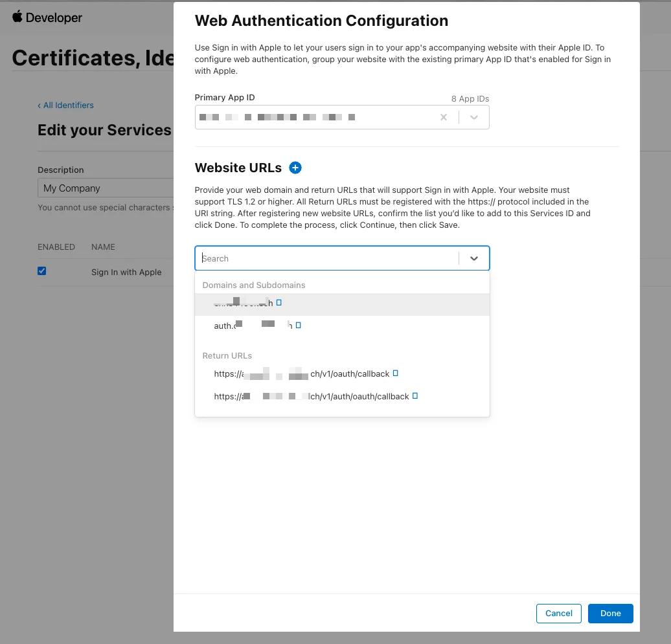The height and width of the screenshot is (644, 671).
Task: Uncheck the Sign In with Apple checkbox
Action: pyautogui.click(x=41, y=271)
